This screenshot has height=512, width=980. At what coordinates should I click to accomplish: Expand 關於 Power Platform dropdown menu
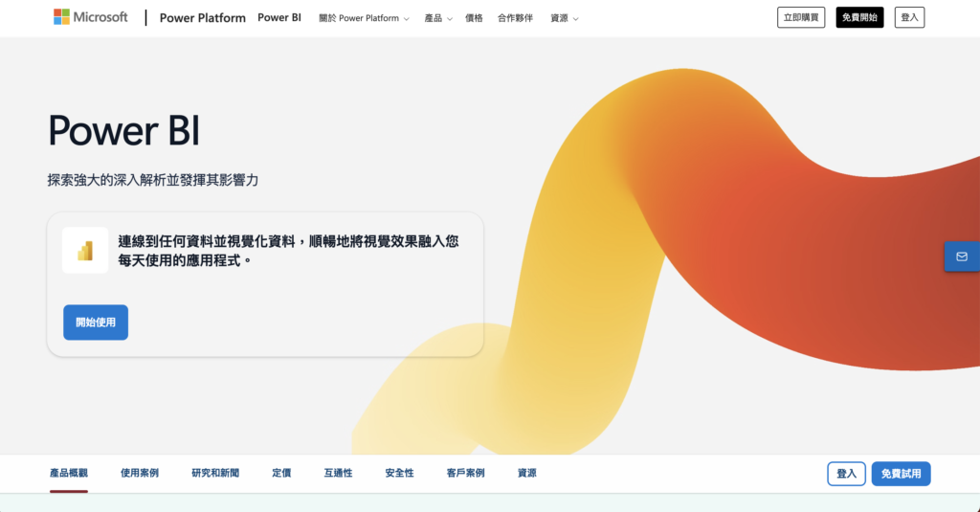click(x=365, y=18)
